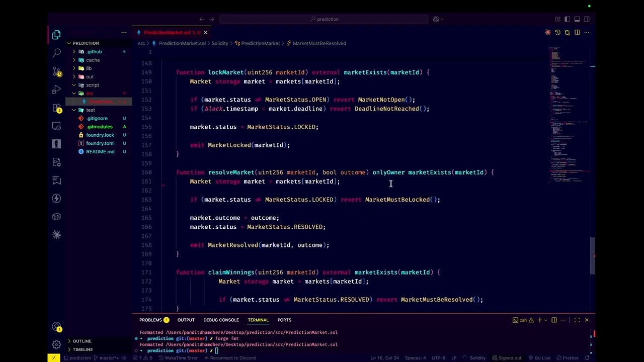Switch to the OUTPUT panel tab
Screen dimensions: 644x362
pos(186,320)
